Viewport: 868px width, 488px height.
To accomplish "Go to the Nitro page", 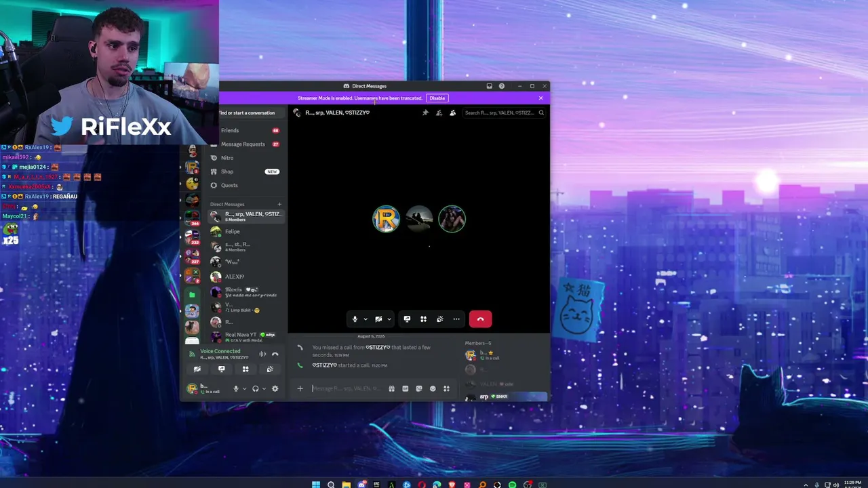I will (x=245, y=158).
